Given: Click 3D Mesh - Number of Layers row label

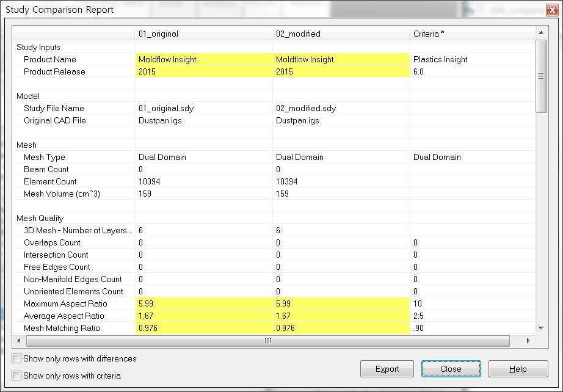Looking at the screenshot, I should (78, 230).
